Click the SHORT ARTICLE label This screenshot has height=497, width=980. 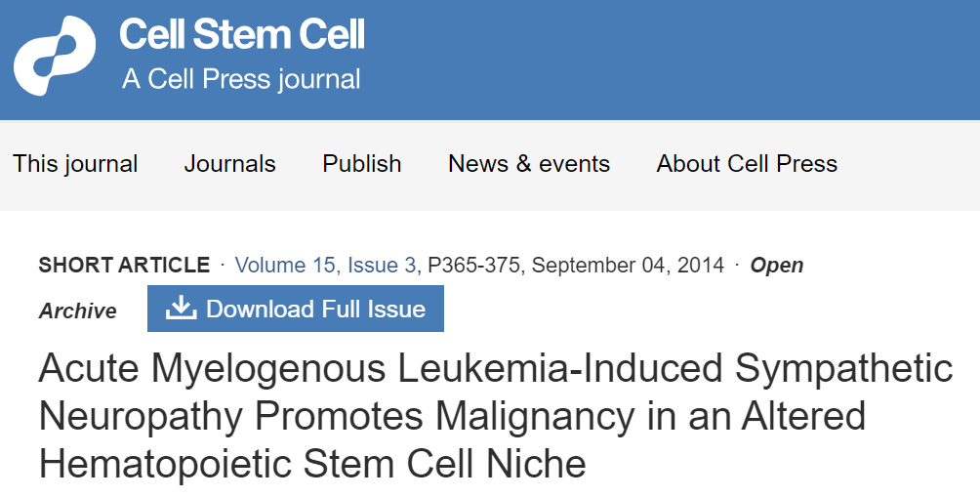coord(124,265)
